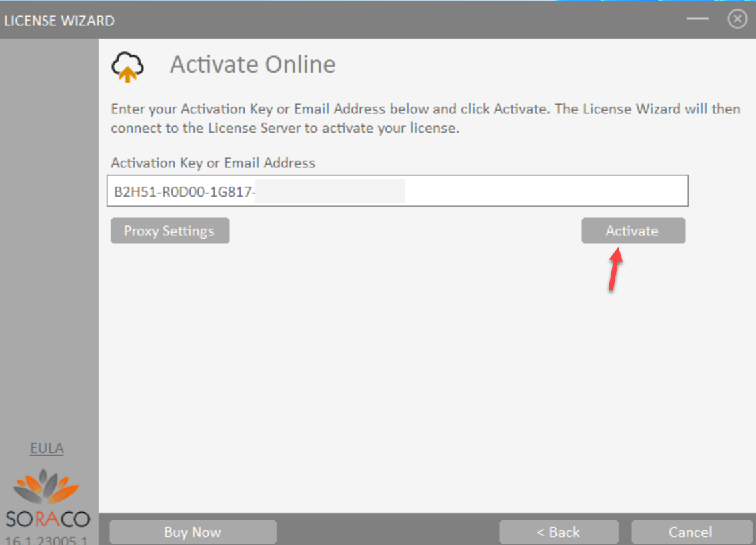Screen dimensions: 756x545
Task: Click the instruction paragraph about License Server
Action: tap(425, 119)
